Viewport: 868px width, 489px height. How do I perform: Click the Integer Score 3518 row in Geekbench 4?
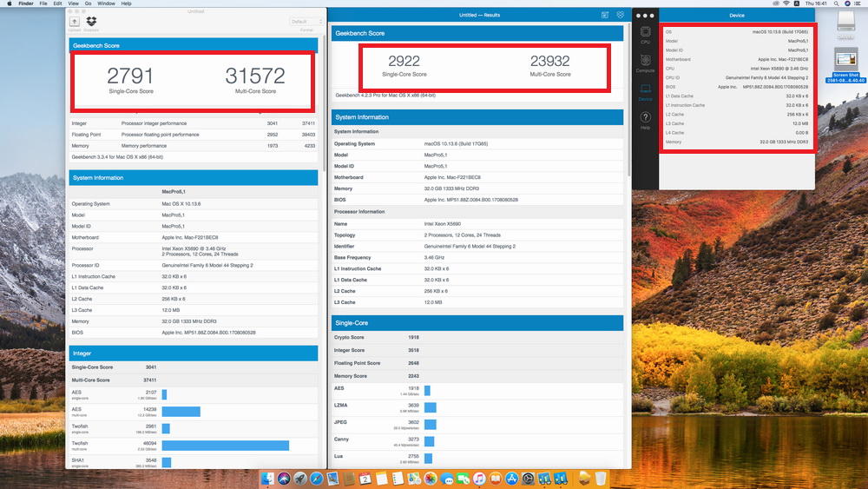(477, 350)
